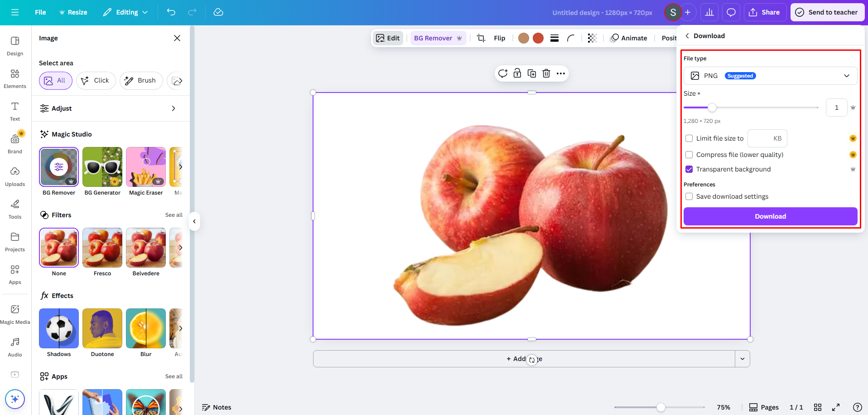868x415 pixels.
Task: Click Flip in the image toolbar
Action: 500,38
